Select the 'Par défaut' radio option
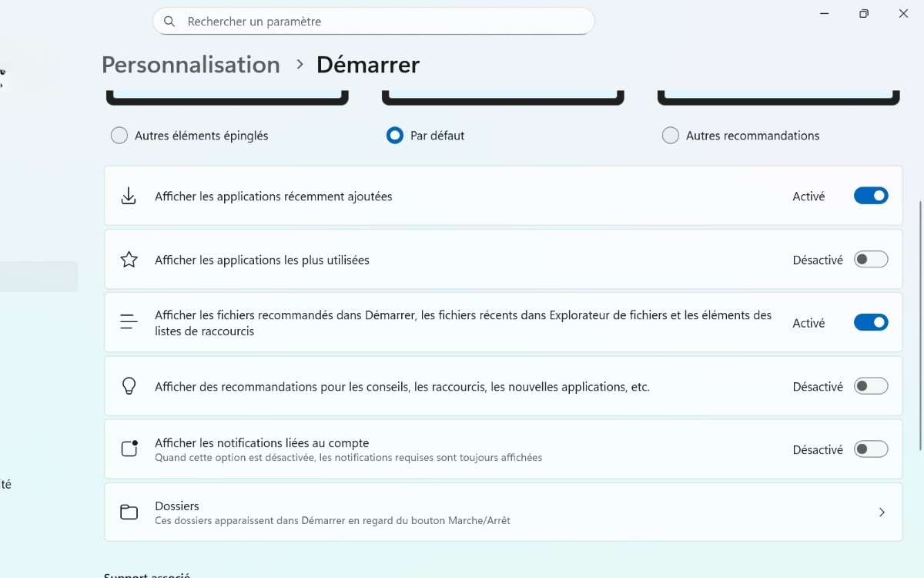Screen dimensions: 924x578 point(394,135)
